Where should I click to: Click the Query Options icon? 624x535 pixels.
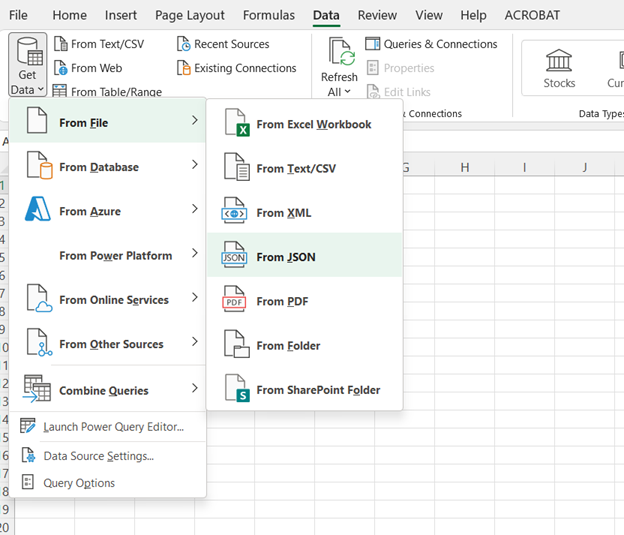(x=27, y=482)
